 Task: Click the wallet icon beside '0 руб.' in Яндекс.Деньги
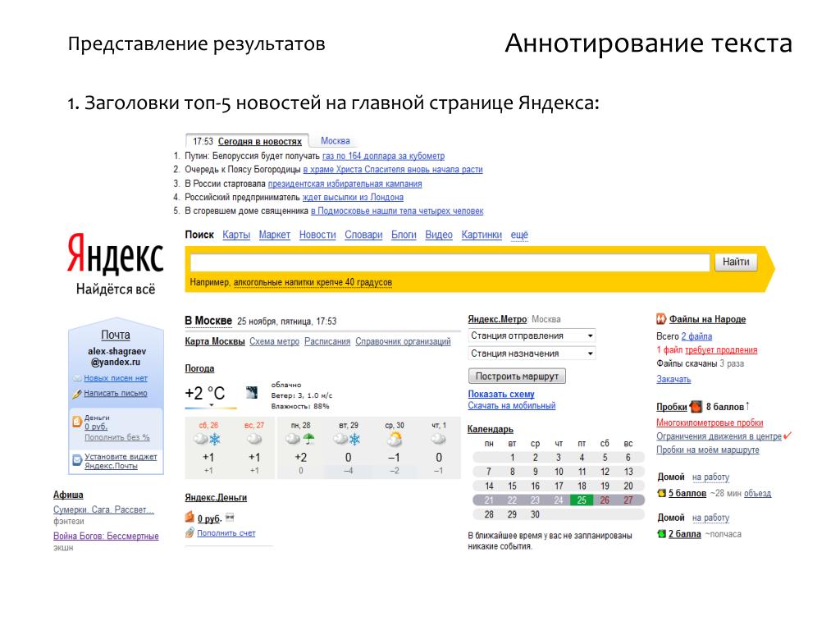click(189, 518)
